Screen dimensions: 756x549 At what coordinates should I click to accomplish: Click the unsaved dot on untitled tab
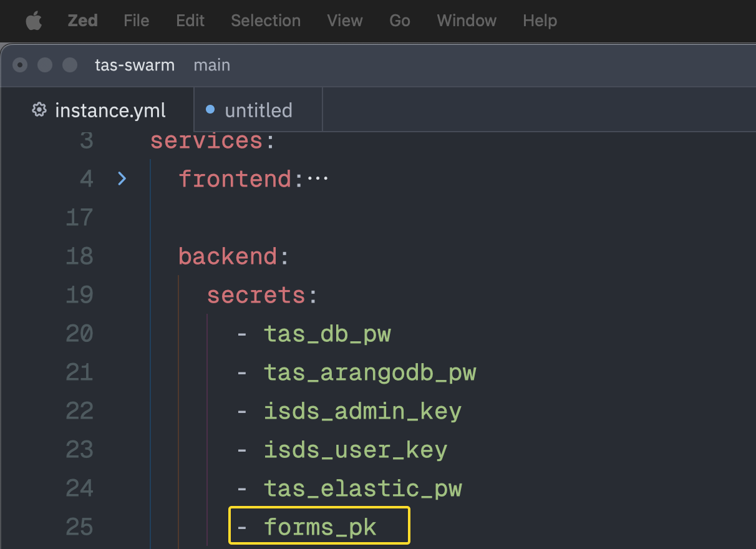[210, 110]
